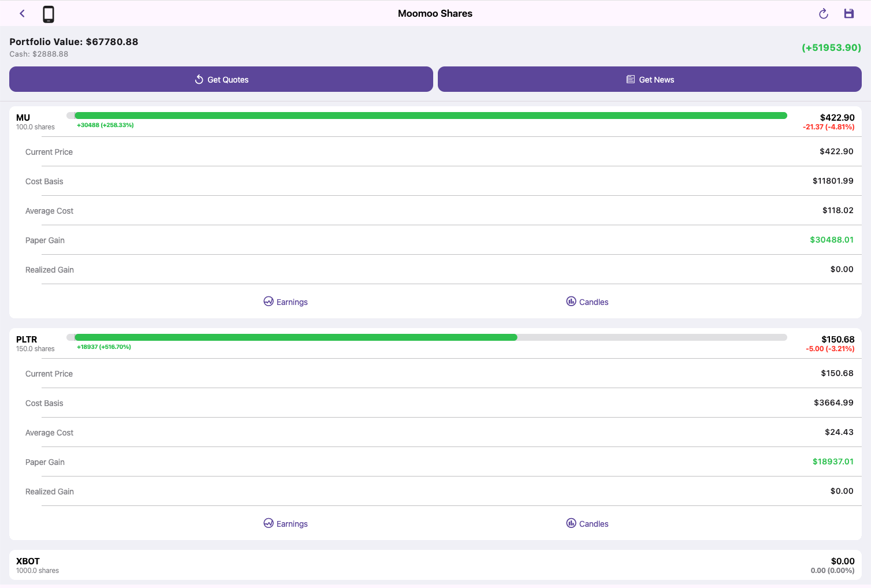Click the back arrow icon
This screenshot has width=871, height=588.
[x=22, y=13]
